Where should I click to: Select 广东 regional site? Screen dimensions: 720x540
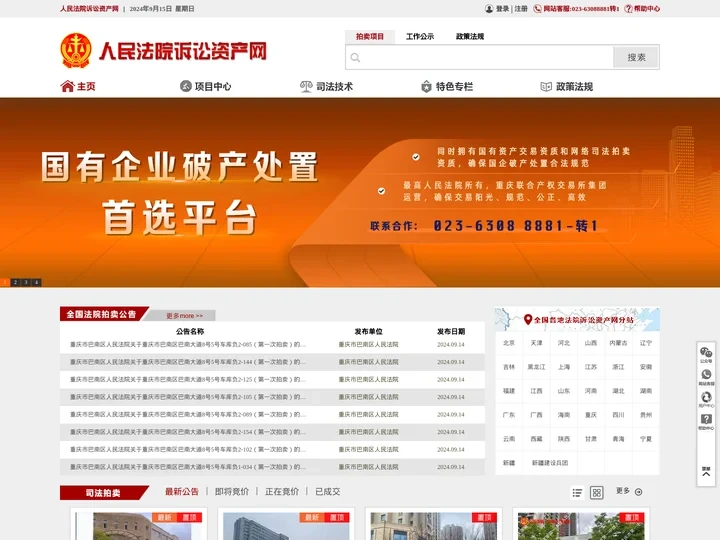pyautogui.click(x=509, y=415)
